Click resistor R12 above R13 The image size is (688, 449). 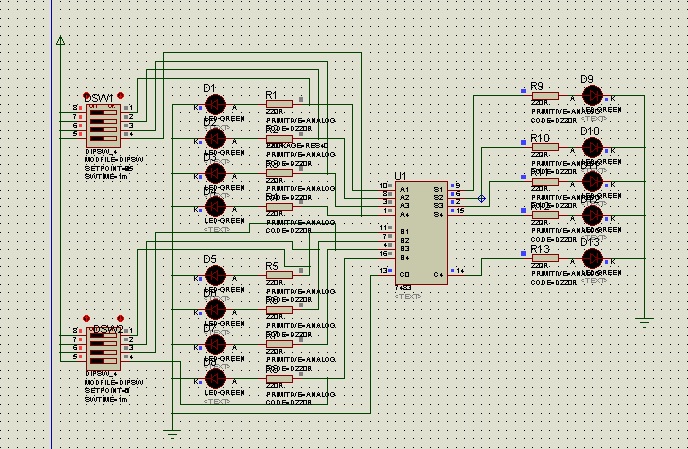pyautogui.click(x=545, y=215)
